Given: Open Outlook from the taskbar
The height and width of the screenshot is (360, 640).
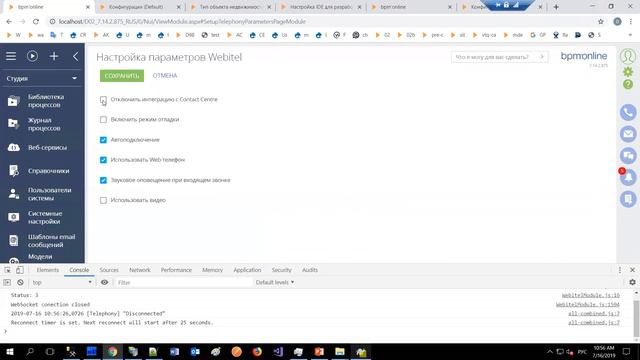Looking at the screenshot, I should click(195, 351).
